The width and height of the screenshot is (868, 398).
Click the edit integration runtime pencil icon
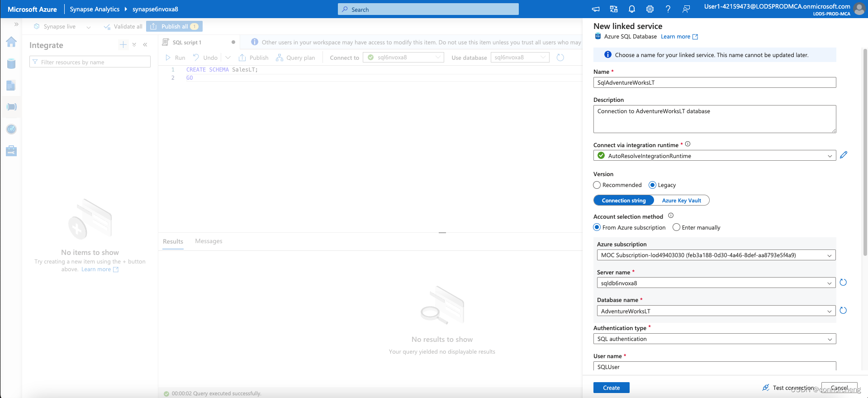tap(844, 155)
